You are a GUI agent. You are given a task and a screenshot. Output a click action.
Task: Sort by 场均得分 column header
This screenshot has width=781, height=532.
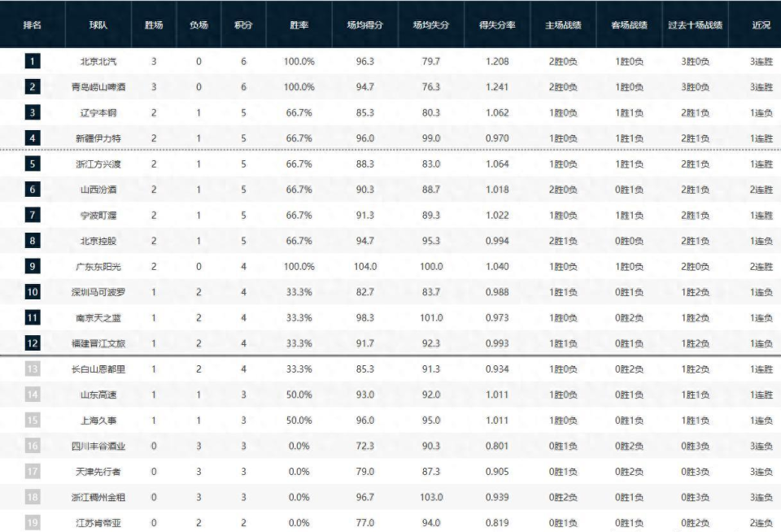365,25
